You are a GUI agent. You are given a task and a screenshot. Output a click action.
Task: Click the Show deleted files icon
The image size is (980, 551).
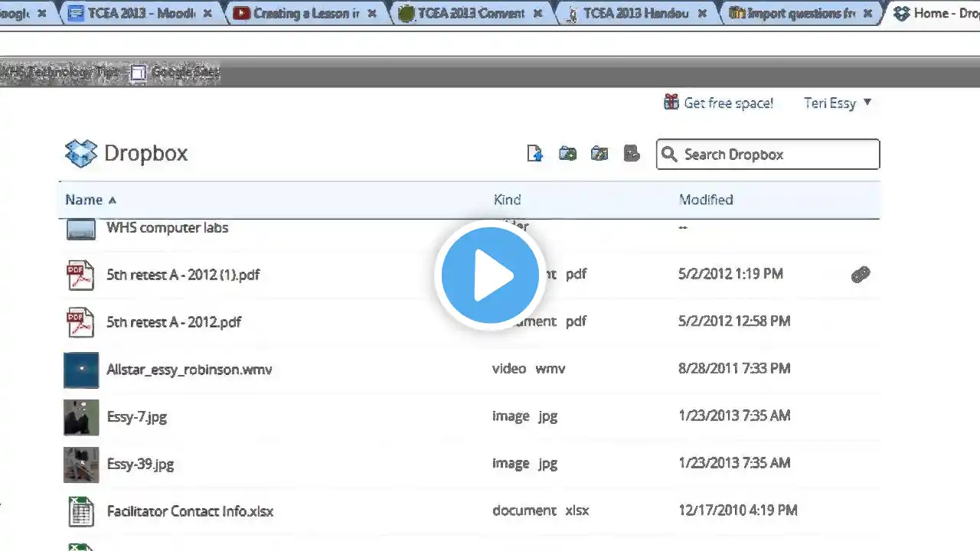pos(632,154)
